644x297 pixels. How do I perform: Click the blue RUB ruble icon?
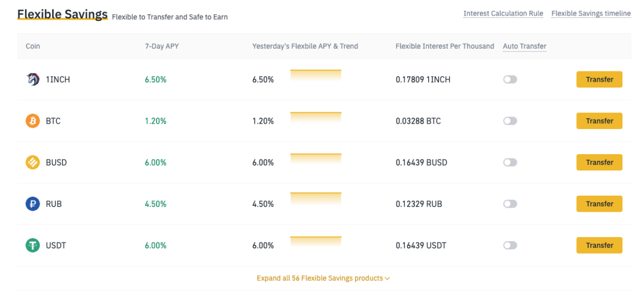point(33,204)
